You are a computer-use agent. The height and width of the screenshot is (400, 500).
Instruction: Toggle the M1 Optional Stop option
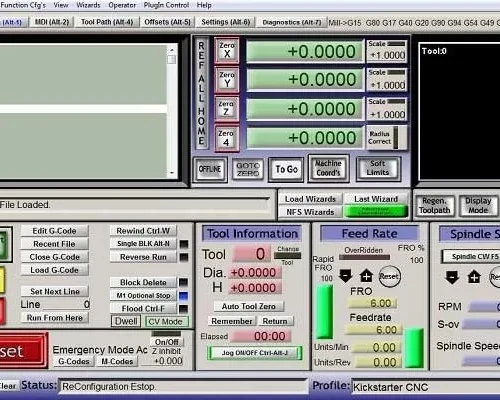coord(143,296)
